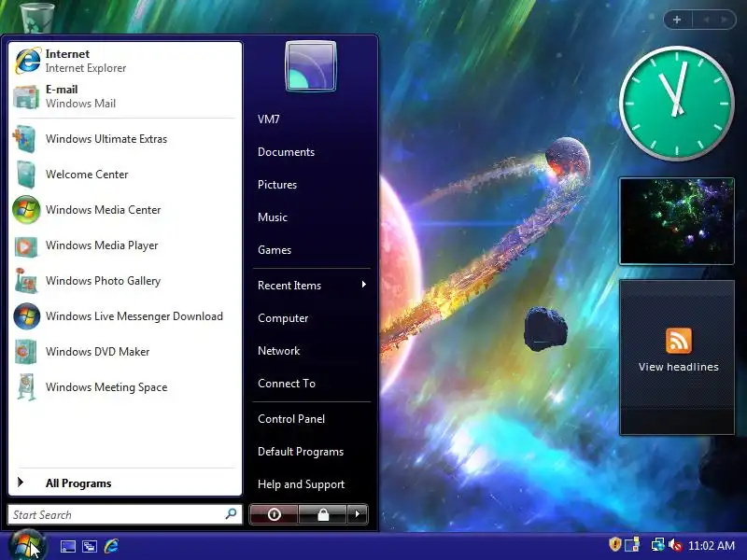The width and height of the screenshot is (747, 560).
Task: Click Switch between windows quick launch icon
Action: 89,546
